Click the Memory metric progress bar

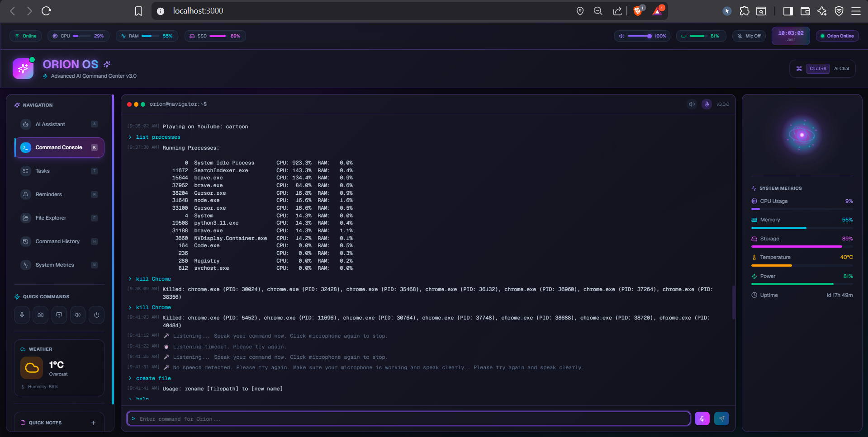click(x=802, y=228)
